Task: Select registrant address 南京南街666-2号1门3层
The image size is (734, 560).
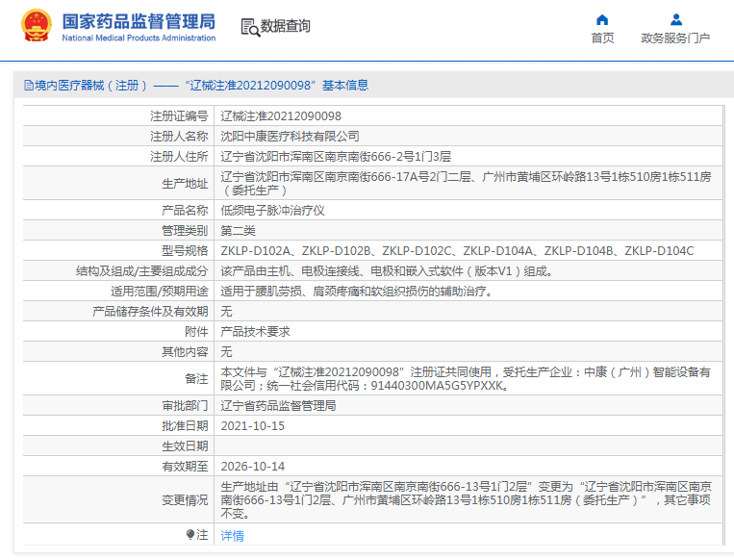Action: coord(336,157)
